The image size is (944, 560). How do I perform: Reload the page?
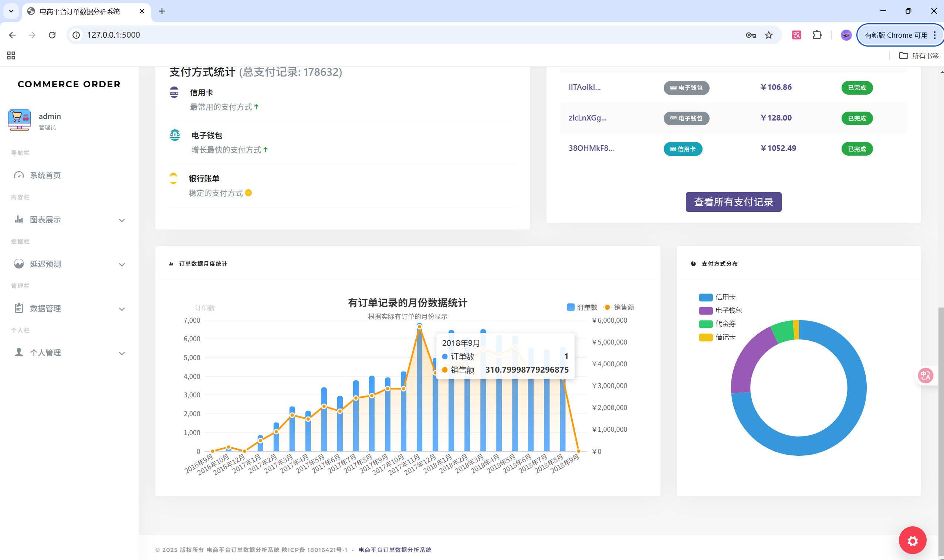pyautogui.click(x=52, y=35)
